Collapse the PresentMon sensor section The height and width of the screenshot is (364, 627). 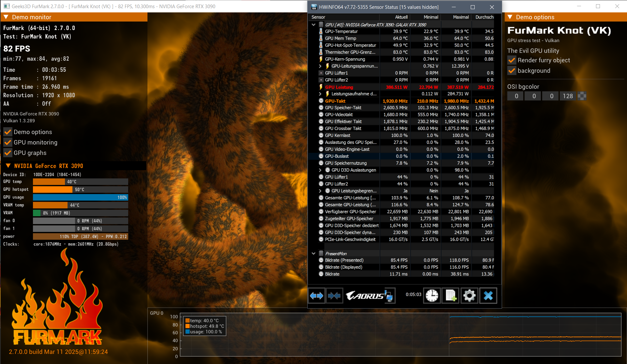[x=313, y=253]
